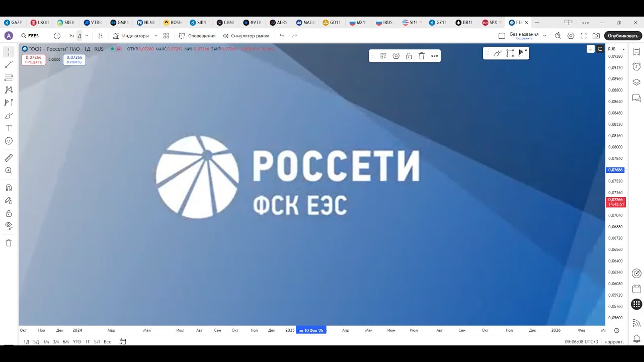
Task: Remove objects with sidebar trash icon
Action: tap(9, 243)
